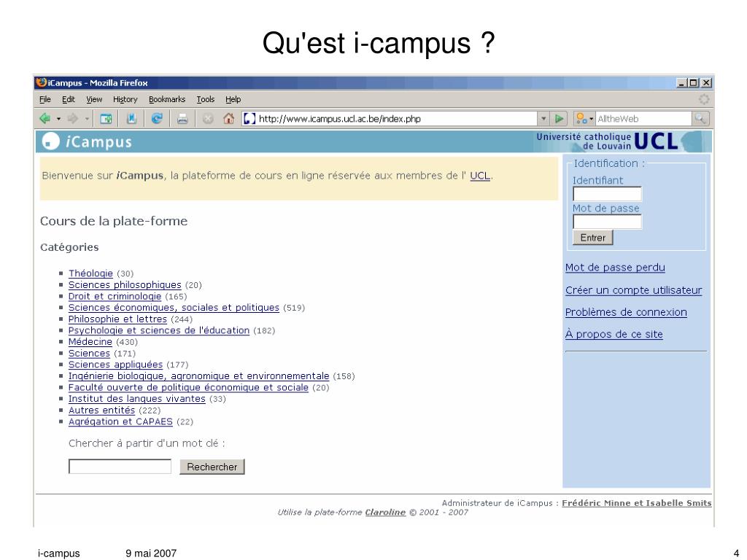Open Institut des langues vivantes category

[136, 399]
